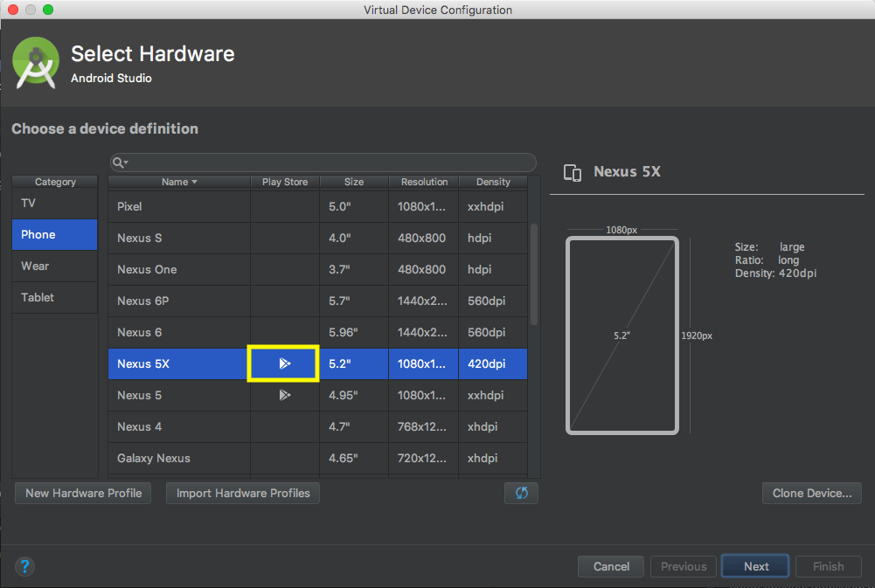The height and width of the screenshot is (588, 875).
Task: Select the Pixel device row
Action: [x=177, y=206]
